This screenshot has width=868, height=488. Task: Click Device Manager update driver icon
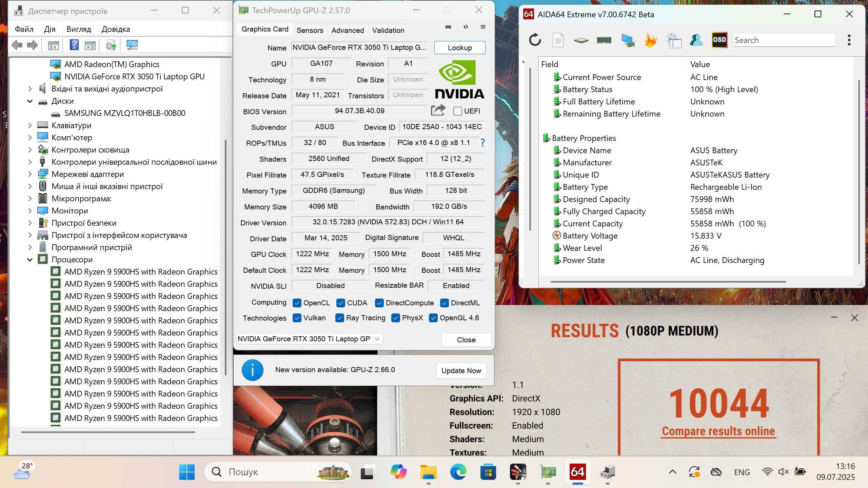(x=111, y=45)
